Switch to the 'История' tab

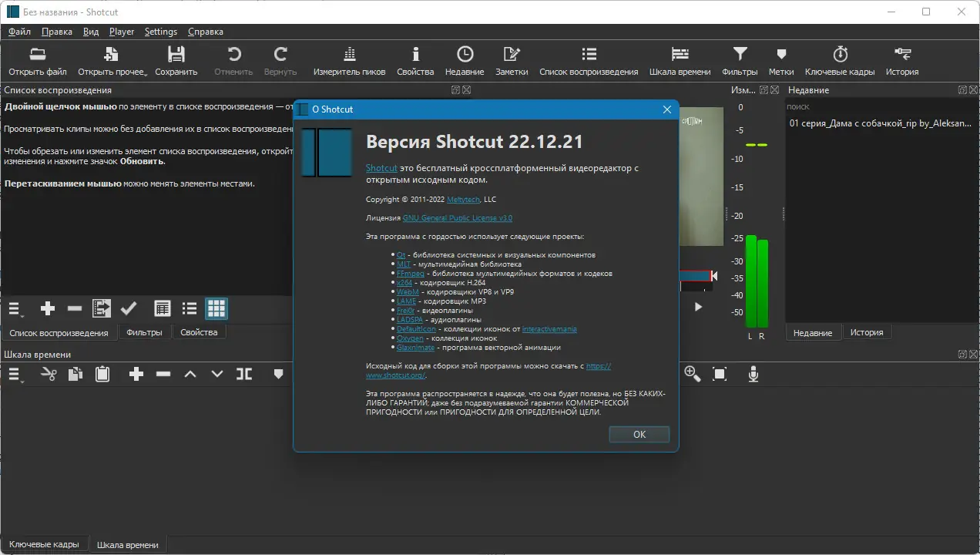pyautogui.click(x=867, y=332)
